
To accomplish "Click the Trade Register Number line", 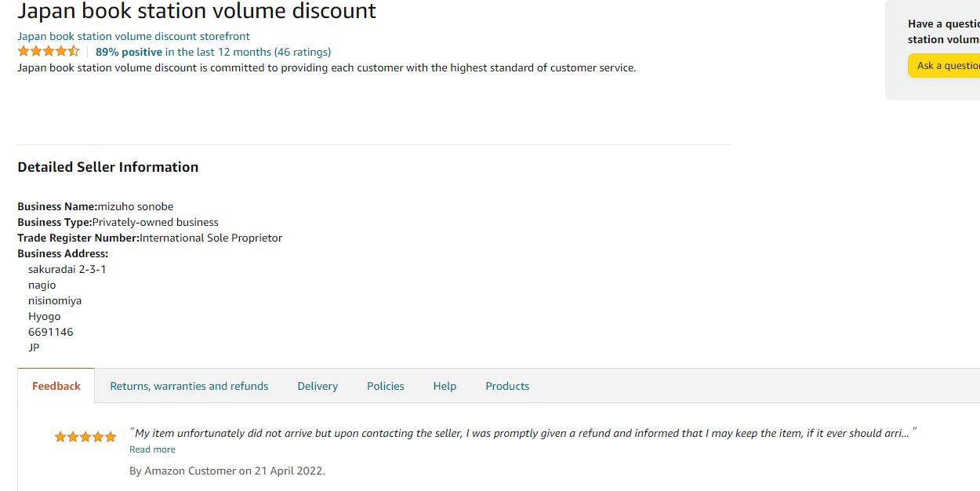I will click(x=150, y=238).
